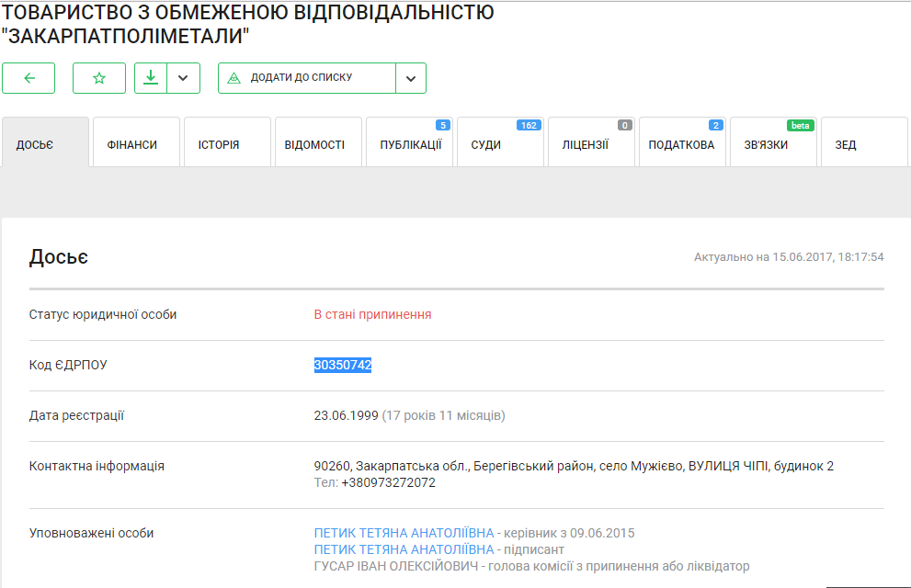Click the phone number +380973272072

pos(387,482)
